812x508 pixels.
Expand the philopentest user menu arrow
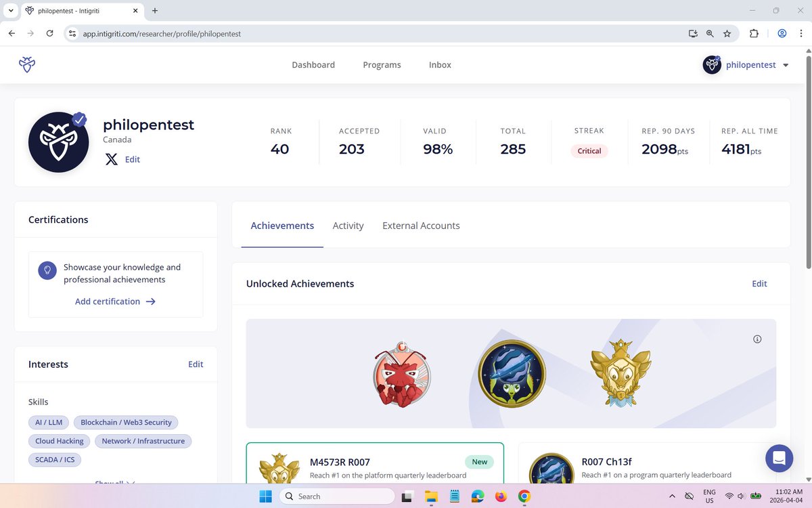pyautogui.click(x=786, y=66)
